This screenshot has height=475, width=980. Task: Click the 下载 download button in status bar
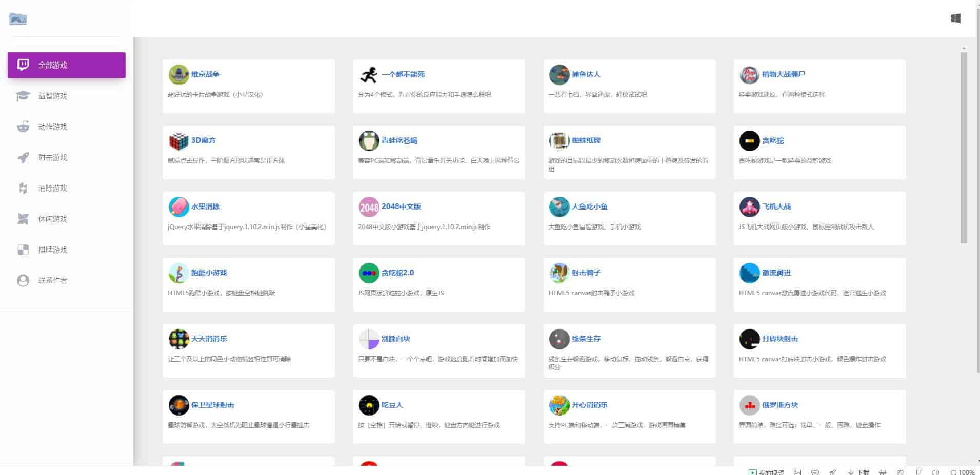(x=859, y=472)
